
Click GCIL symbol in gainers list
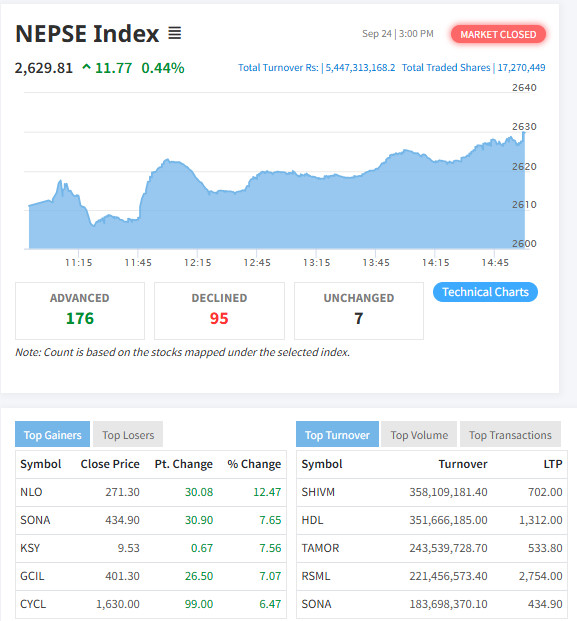coord(32,576)
